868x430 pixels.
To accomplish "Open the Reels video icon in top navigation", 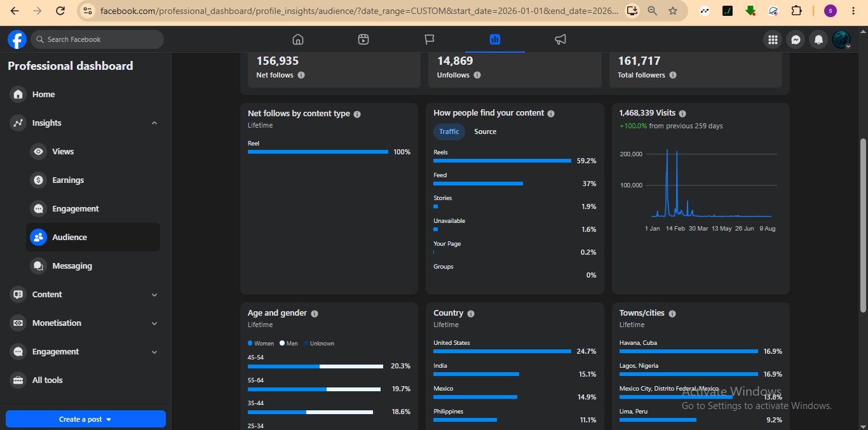I will [363, 39].
